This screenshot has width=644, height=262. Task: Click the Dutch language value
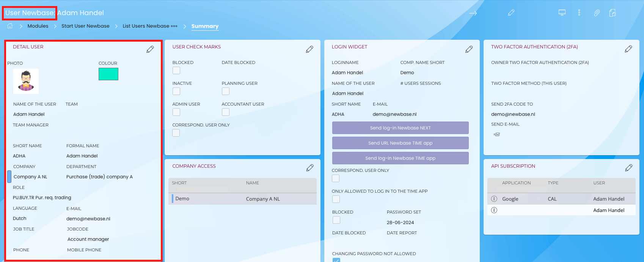(20, 218)
